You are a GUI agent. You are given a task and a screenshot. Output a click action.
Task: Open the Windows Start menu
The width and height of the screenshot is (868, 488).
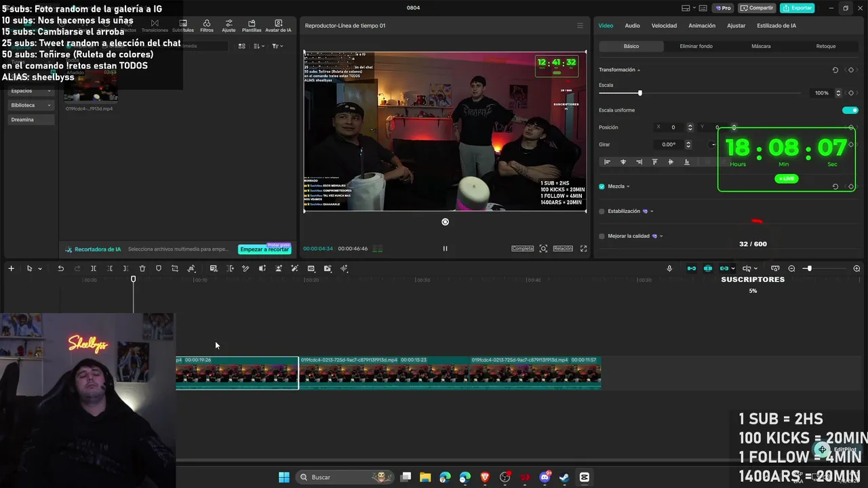click(284, 477)
